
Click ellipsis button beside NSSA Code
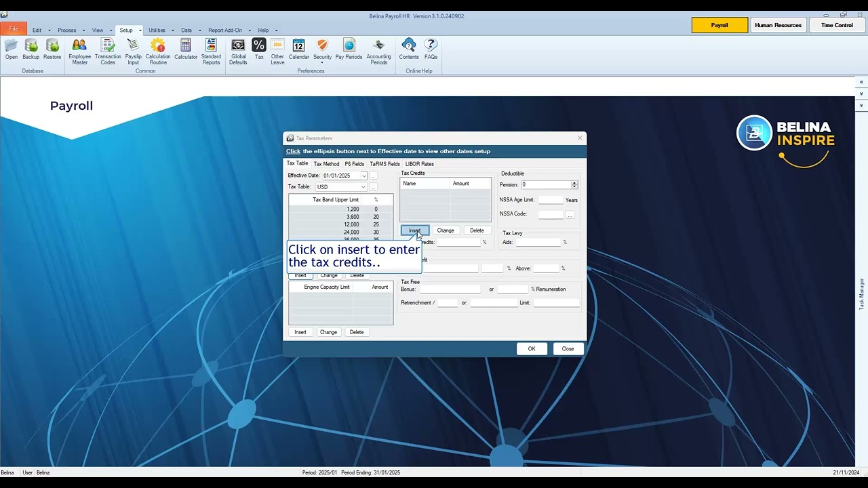[570, 215]
